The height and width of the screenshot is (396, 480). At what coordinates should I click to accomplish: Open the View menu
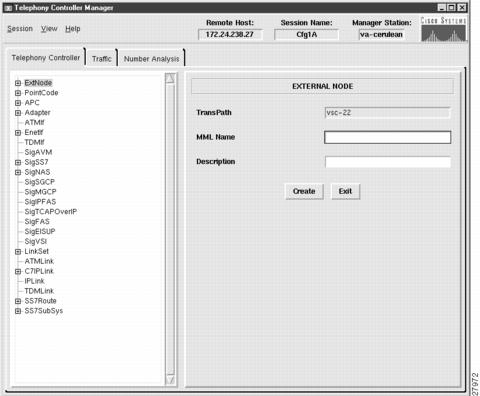[49, 29]
